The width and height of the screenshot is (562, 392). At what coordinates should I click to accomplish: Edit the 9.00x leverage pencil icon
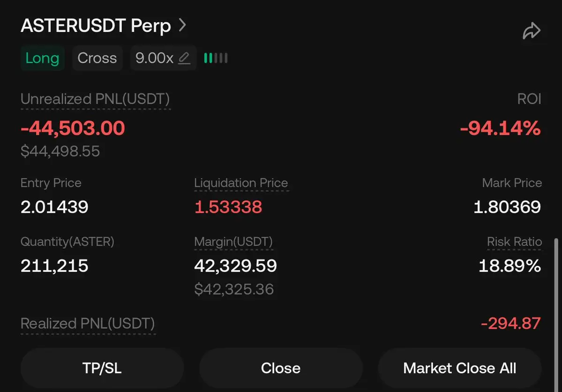185,58
